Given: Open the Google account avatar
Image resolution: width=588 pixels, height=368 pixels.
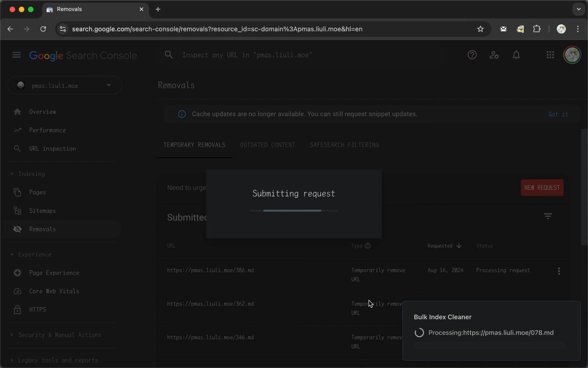Looking at the screenshot, I should click(572, 55).
